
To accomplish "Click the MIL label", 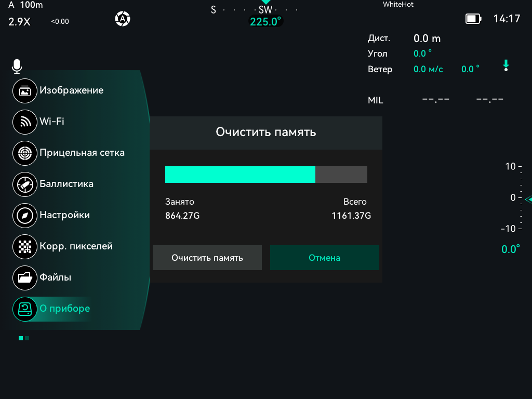I will pos(375,100).
